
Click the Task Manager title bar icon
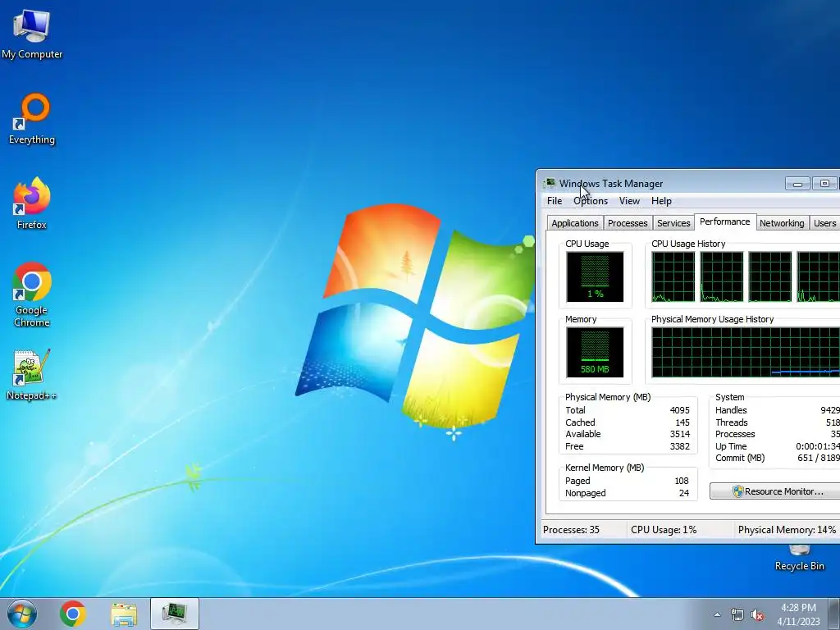pyautogui.click(x=550, y=183)
